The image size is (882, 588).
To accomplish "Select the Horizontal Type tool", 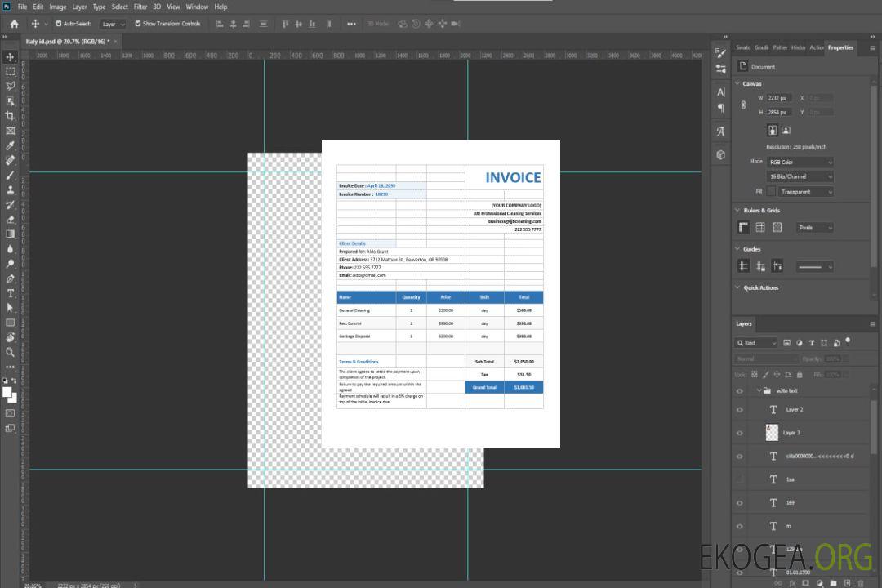I will coord(10,292).
